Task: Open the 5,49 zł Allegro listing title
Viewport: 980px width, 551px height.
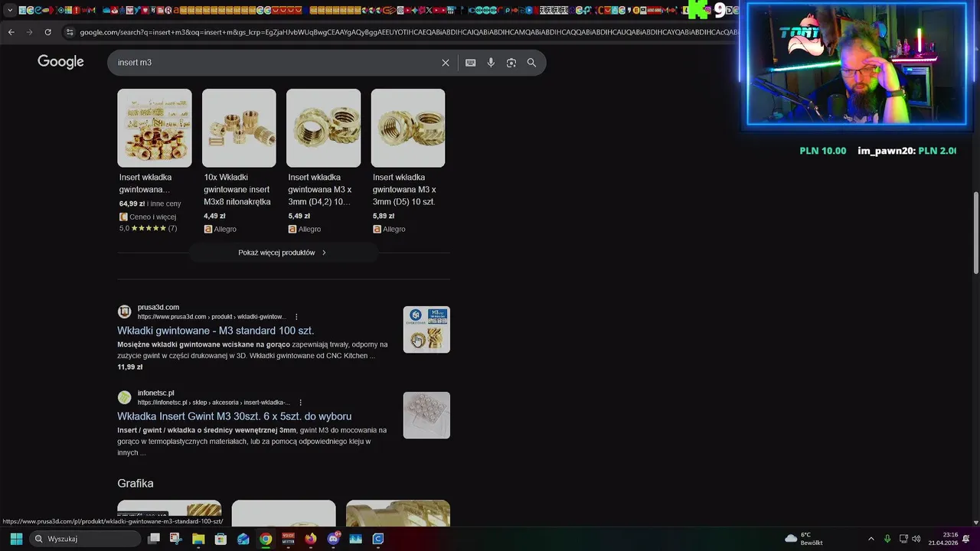Action: (x=320, y=189)
